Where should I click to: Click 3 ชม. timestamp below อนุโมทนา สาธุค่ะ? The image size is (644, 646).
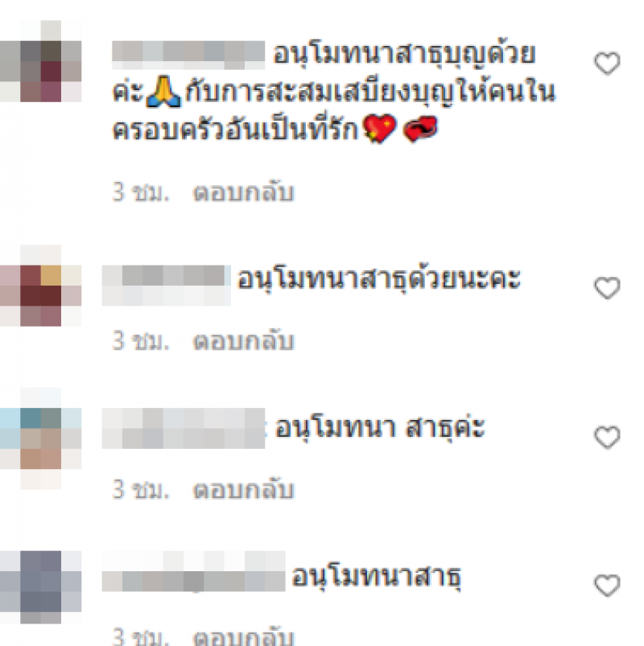pyautogui.click(x=141, y=490)
